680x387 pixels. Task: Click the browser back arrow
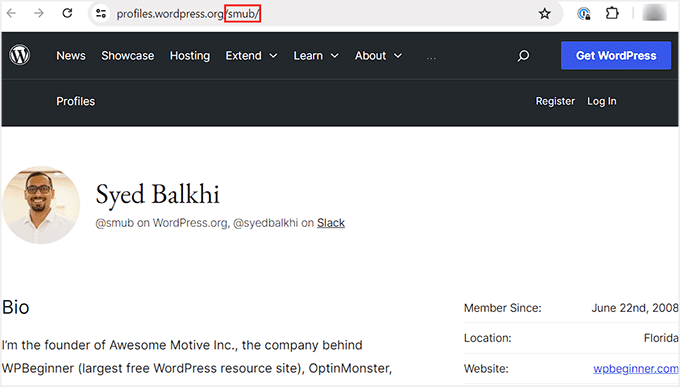pyautogui.click(x=12, y=13)
